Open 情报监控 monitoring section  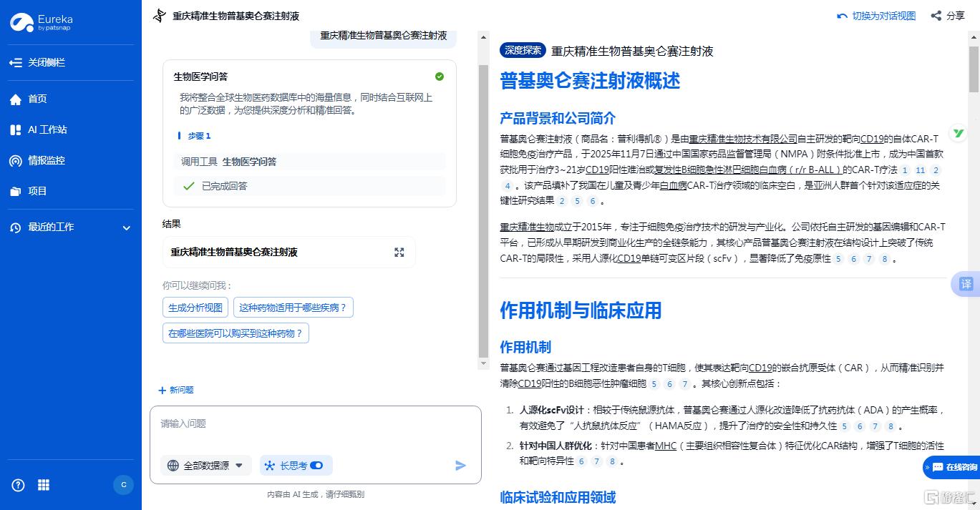coord(44,160)
